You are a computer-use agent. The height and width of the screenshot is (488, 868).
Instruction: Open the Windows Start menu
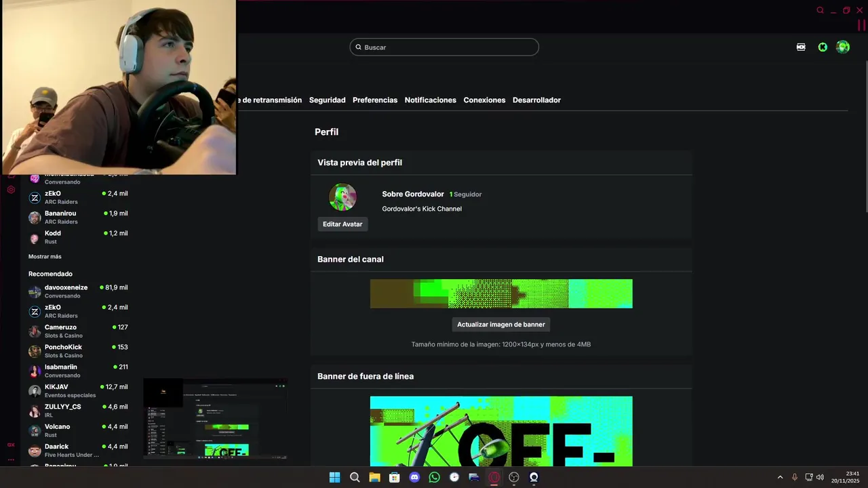click(x=334, y=477)
